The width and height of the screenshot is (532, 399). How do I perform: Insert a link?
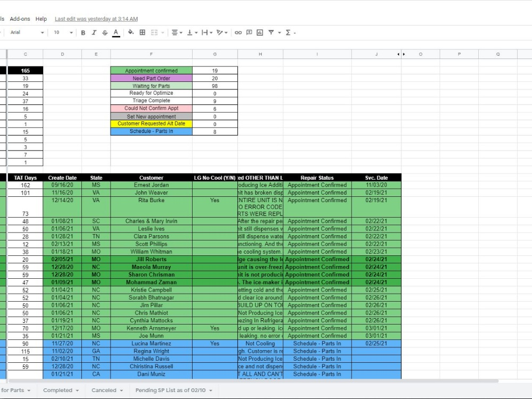point(238,32)
